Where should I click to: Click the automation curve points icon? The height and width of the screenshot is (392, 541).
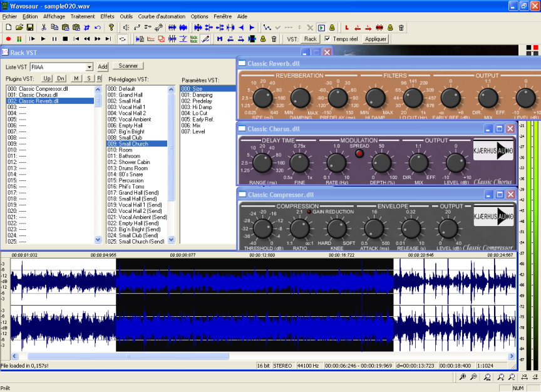point(267,28)
